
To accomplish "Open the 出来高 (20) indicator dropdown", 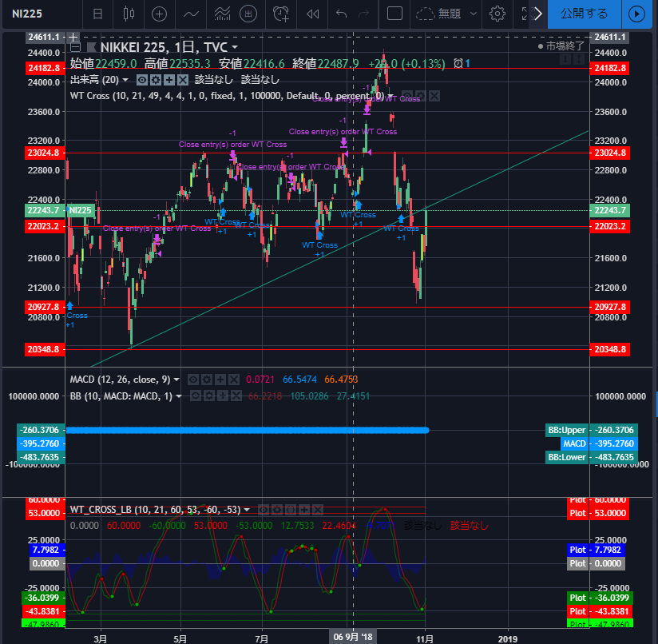I will pos(125,80).
